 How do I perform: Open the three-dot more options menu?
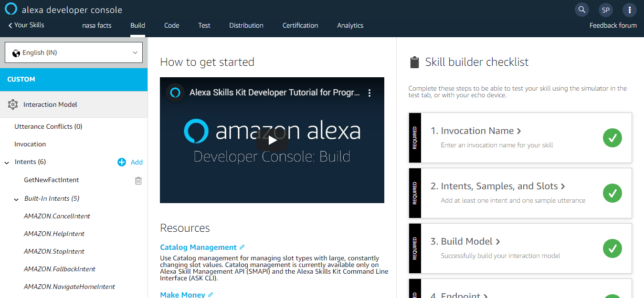[630, 10]
